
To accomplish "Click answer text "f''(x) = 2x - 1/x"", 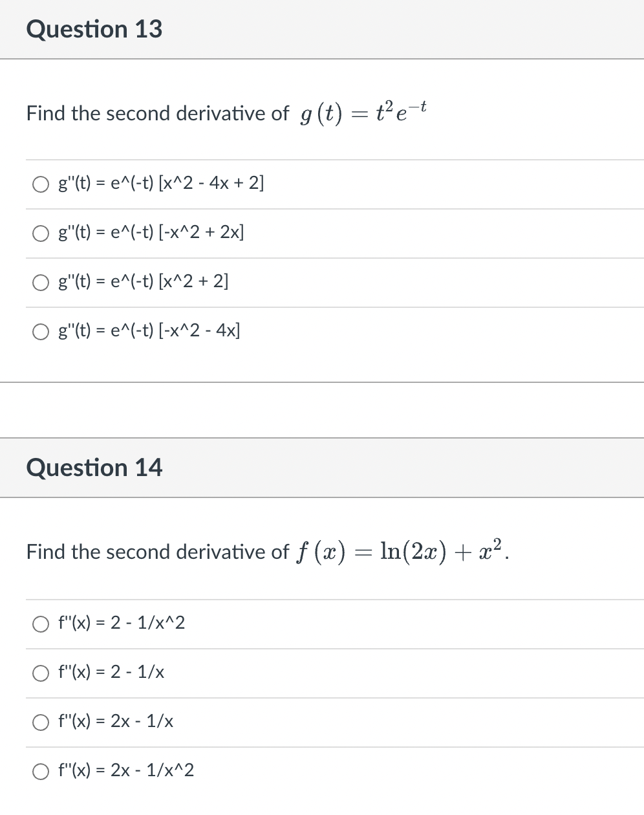I will [116, 722].
